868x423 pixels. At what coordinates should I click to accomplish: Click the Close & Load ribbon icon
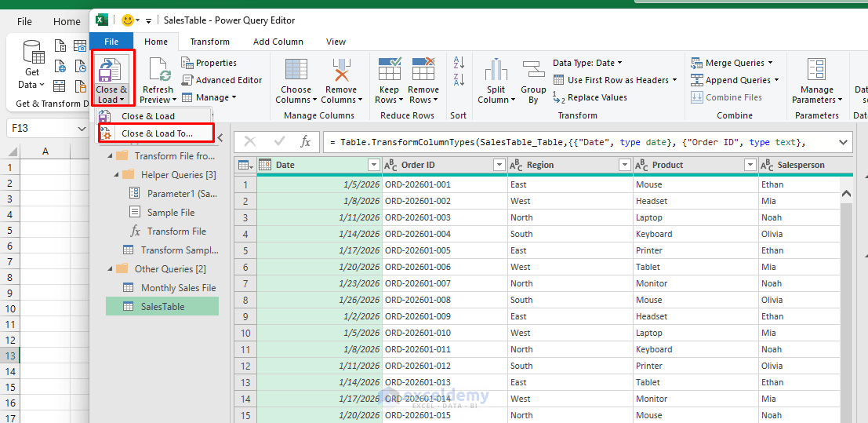click(111, 69)
